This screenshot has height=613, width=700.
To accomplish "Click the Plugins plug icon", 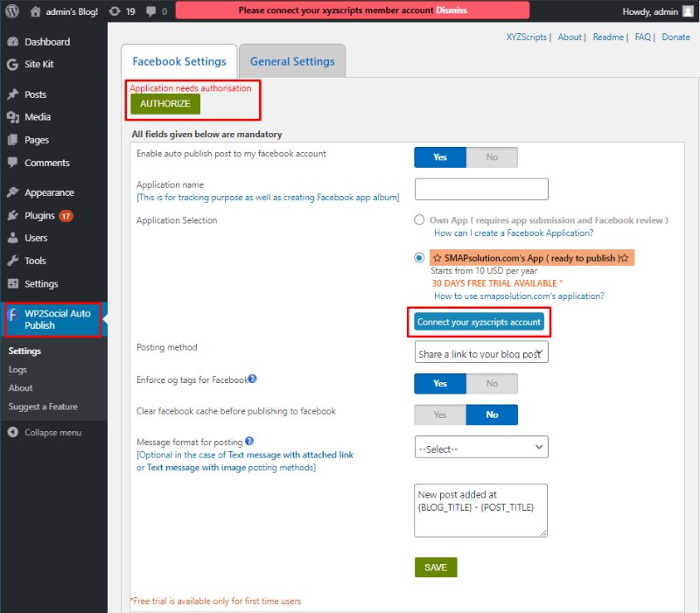I will tap(13, 215).
